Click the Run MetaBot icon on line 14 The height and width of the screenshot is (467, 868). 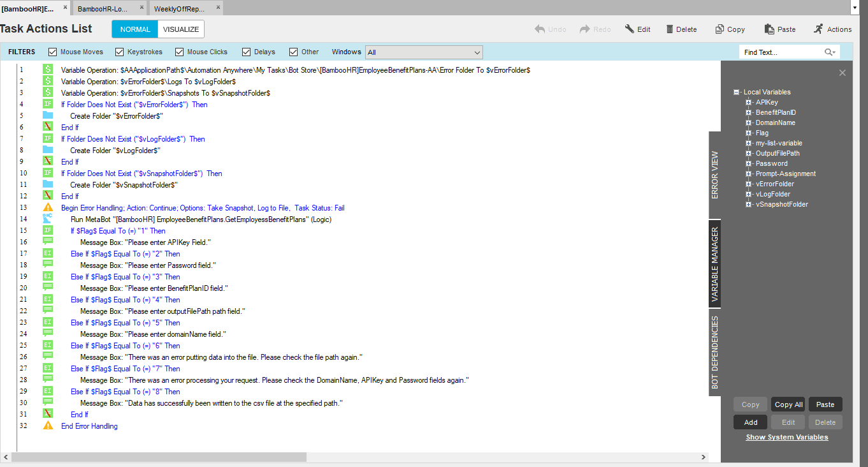pyautogui.click(x=48, y=219)
